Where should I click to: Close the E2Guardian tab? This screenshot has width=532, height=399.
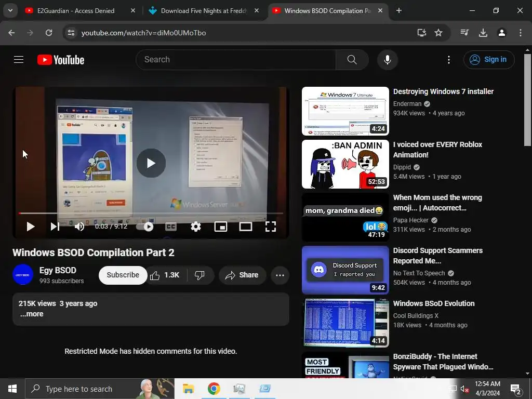(x=133, y=11)
